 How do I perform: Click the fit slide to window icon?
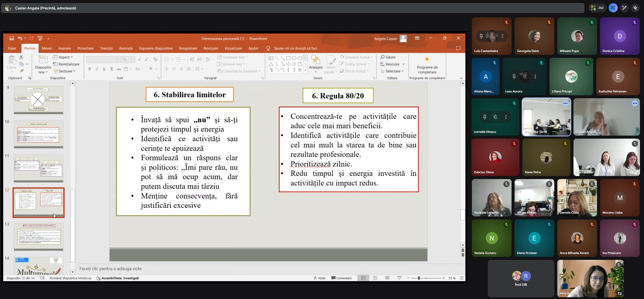(x=462, y=278)
